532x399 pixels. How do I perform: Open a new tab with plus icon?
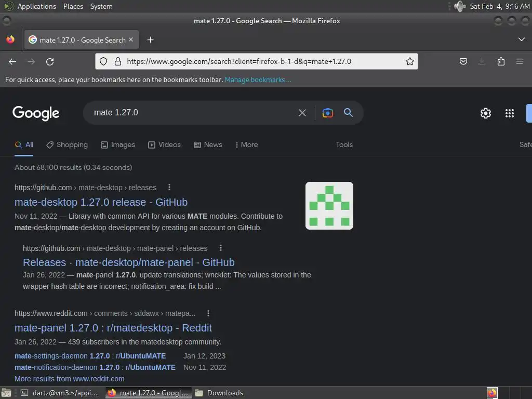[x=150, y=40]
